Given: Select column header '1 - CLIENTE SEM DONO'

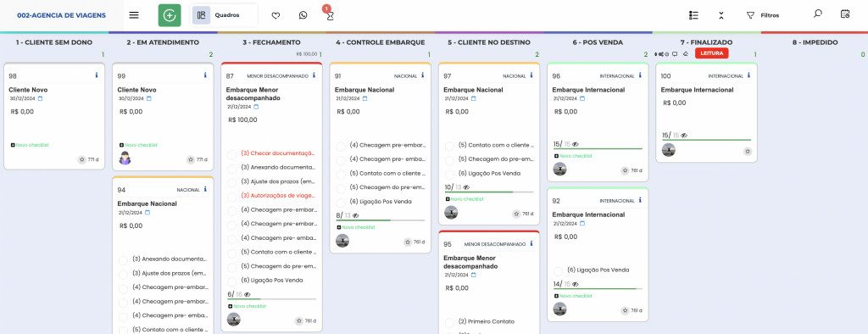Looking at the screenshot, I should (54, 42).
